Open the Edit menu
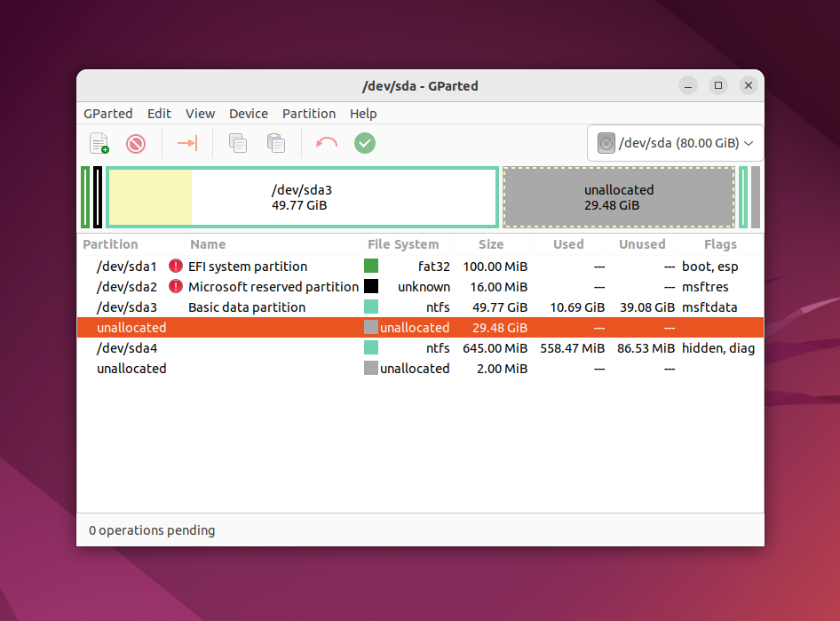The image size is (840, 621). [x=159, y=114]
